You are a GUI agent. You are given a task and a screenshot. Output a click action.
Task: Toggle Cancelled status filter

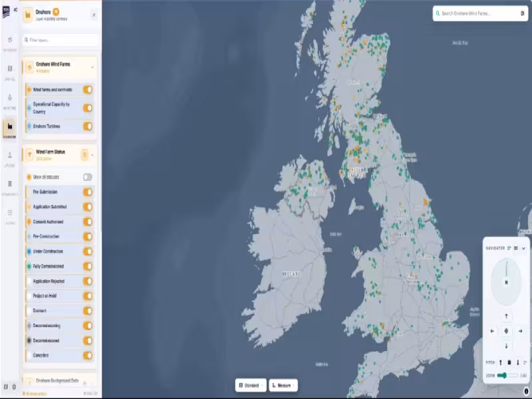click(88, 355)
